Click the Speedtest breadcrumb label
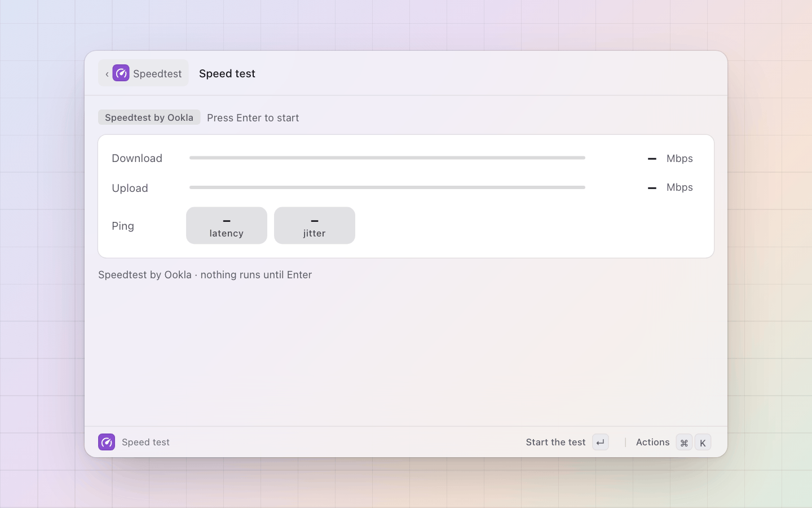This screenshot has width=812, height=508. click(157, 74)
